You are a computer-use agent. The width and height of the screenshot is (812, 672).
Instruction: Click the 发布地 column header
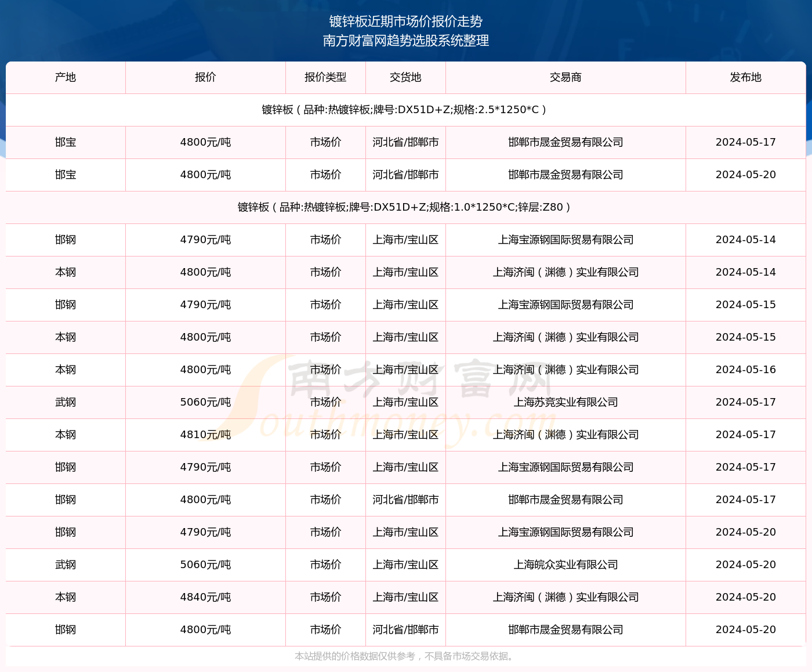(745, 77)
